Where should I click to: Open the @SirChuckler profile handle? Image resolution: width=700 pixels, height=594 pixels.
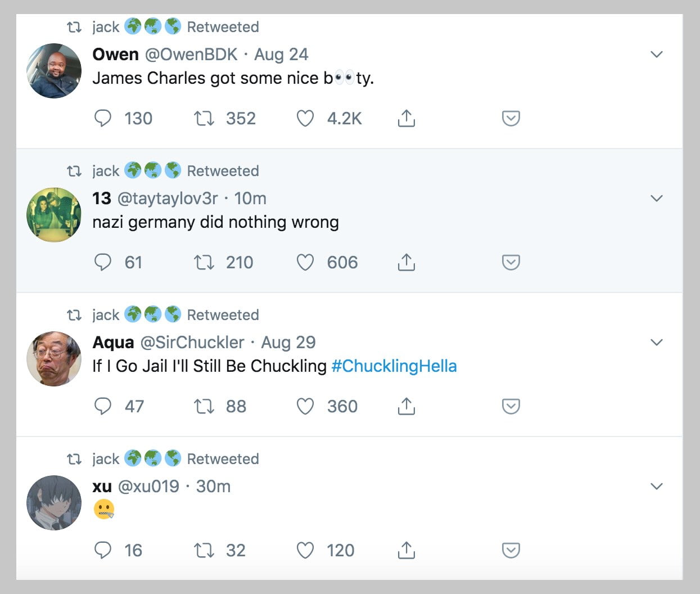click(x=192, y=343)
